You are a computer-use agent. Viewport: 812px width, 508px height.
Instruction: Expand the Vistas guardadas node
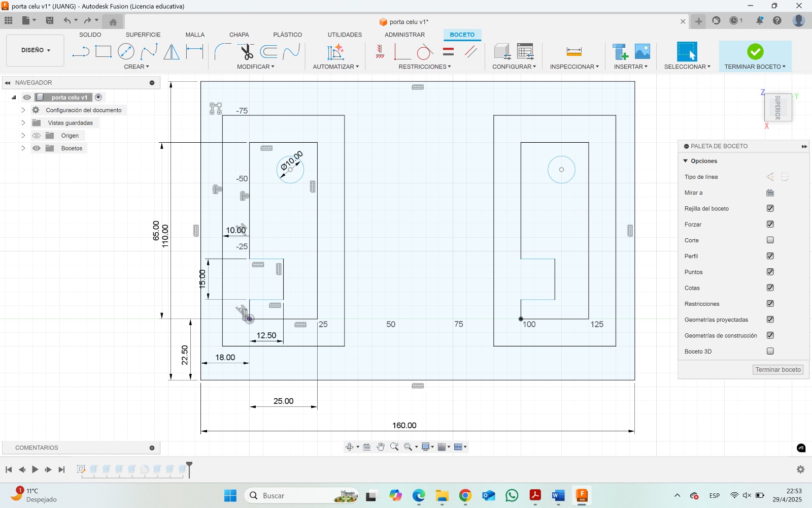coord(23,123)
